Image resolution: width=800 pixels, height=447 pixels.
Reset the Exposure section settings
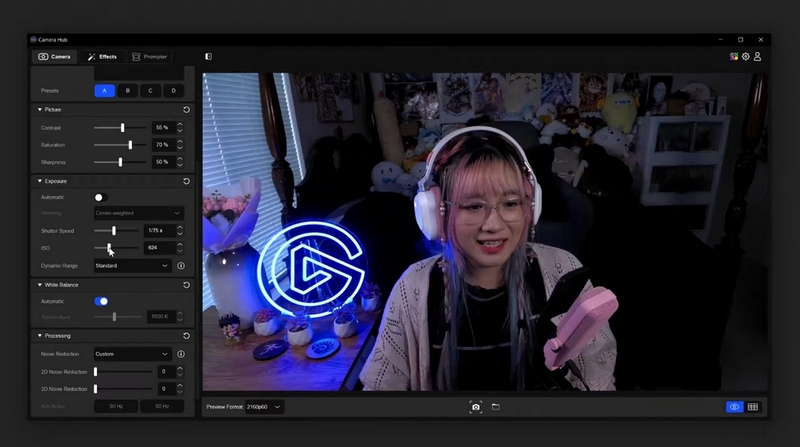point(186,181)
